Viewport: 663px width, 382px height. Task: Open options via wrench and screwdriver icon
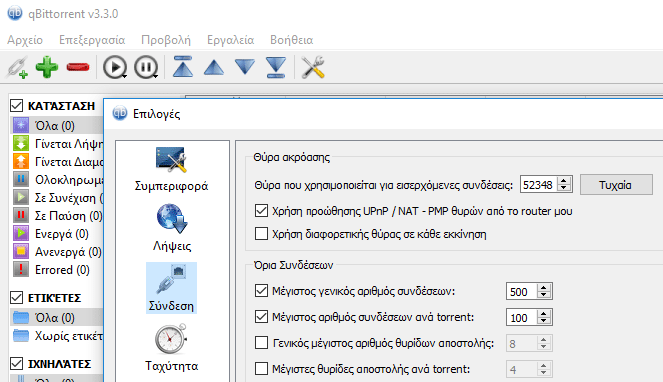click(312, 67)
